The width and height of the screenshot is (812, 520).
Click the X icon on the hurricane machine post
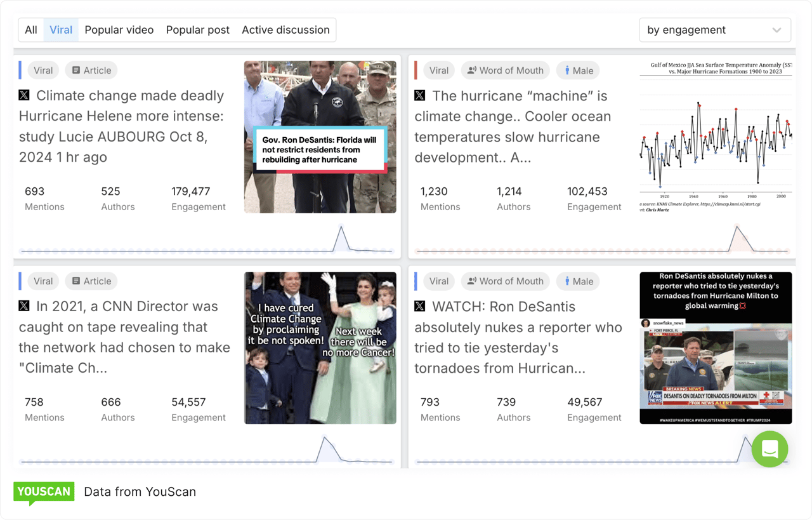(419, 95)
